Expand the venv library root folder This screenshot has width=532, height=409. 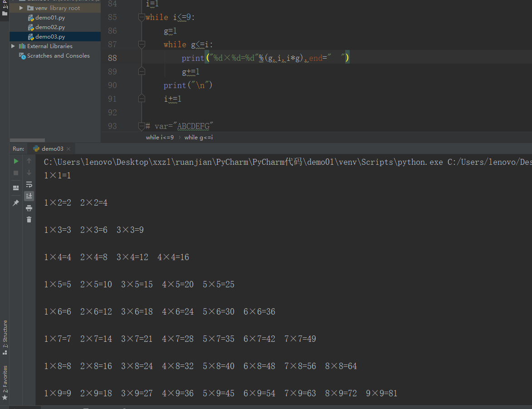[x=21, y=8]
